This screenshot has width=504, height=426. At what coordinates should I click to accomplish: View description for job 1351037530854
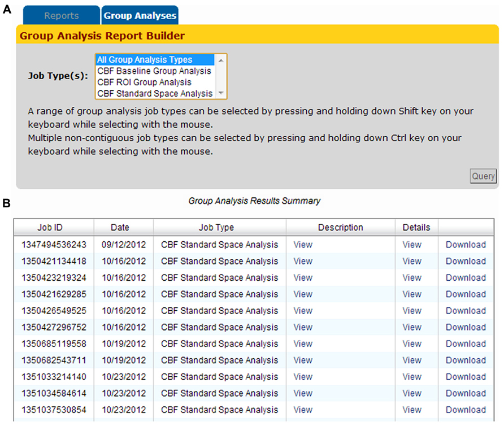(303, 410)
